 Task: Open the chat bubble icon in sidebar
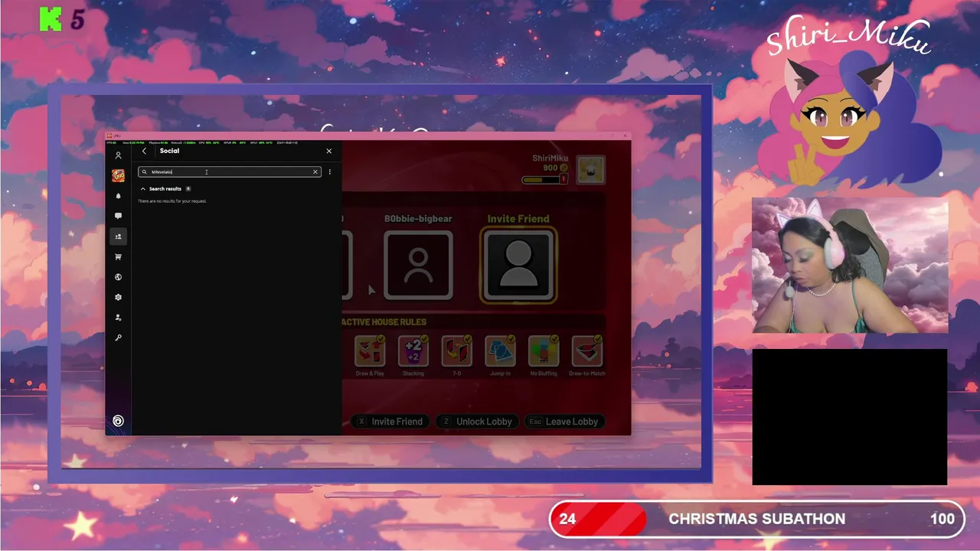click(x=118, y=217)
